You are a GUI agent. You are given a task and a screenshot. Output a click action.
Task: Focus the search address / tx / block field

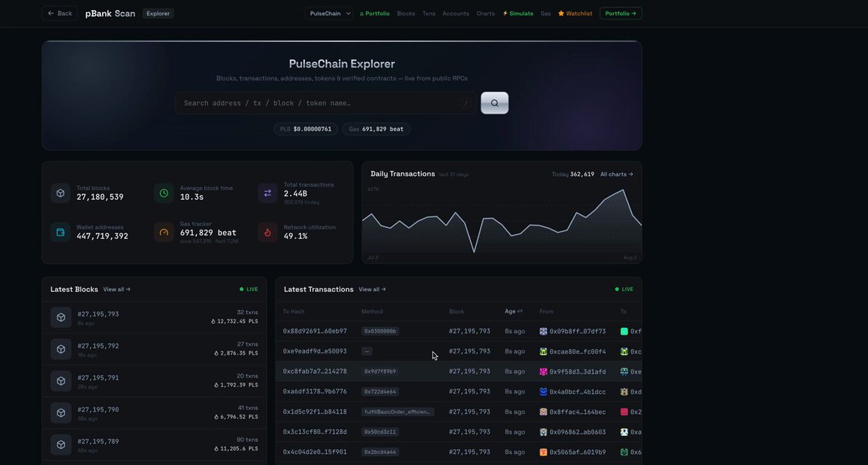click(x=325, y=103)
